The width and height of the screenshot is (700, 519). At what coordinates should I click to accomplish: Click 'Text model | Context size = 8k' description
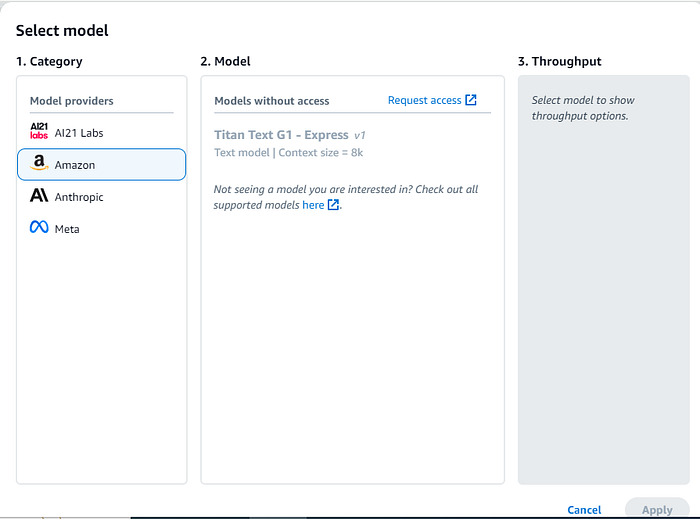288,153
